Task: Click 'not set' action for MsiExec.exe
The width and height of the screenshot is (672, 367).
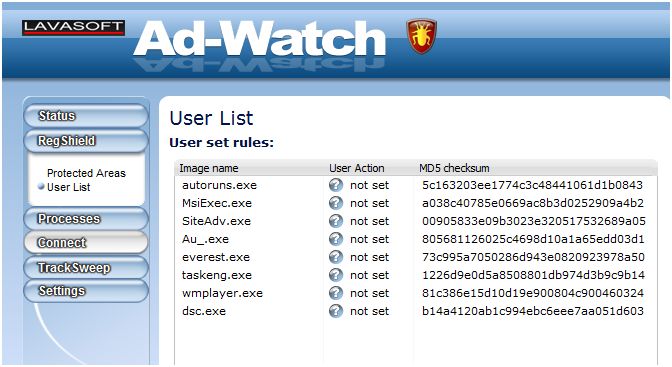Action: tap(369, 203)
